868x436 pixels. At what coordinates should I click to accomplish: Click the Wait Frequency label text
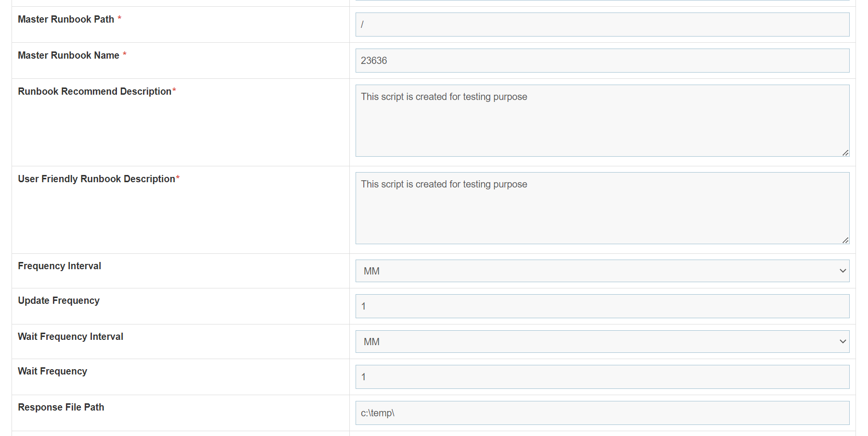click(52, 371)
